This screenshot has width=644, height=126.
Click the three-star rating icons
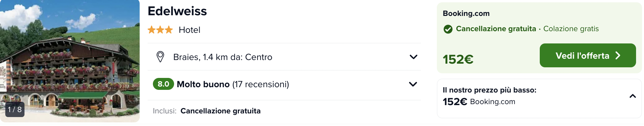pyautogui.click(x=160, y=30)
